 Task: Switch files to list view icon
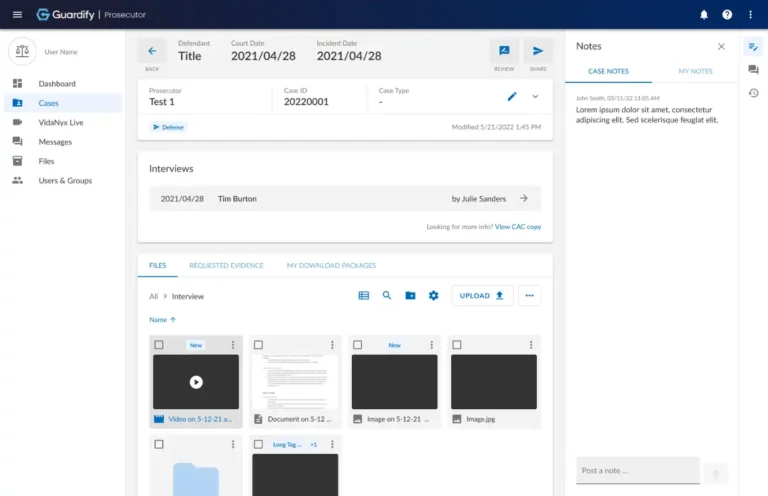point(363,295)
